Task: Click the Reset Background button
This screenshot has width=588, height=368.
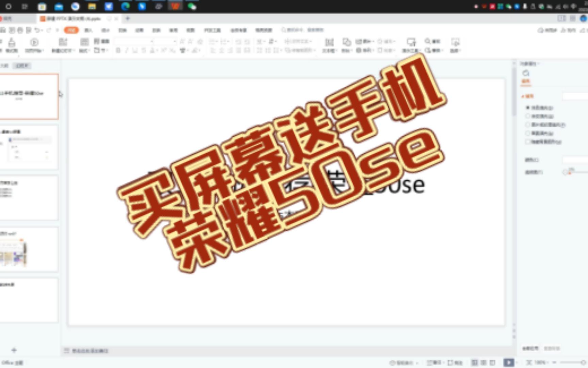Action: coord(552,349)
